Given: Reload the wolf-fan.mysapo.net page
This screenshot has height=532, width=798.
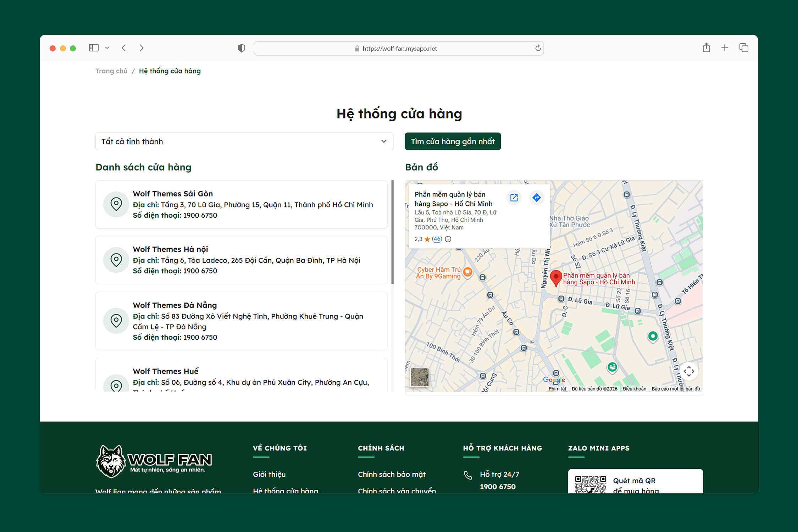Looking at the screenshot, I should point(538,48).
